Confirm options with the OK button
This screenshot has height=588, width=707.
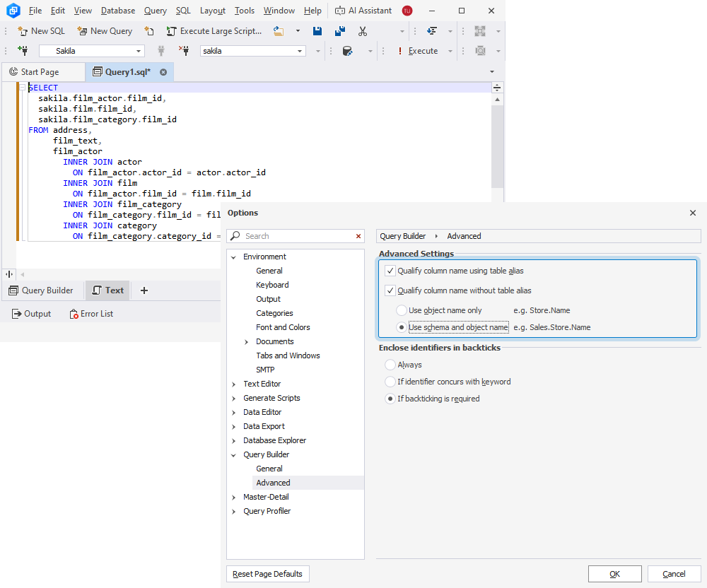(614, 573)
